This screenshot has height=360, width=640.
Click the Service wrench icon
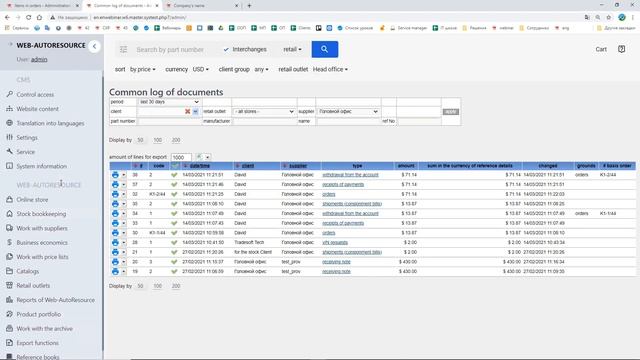(x=9, y=151)
